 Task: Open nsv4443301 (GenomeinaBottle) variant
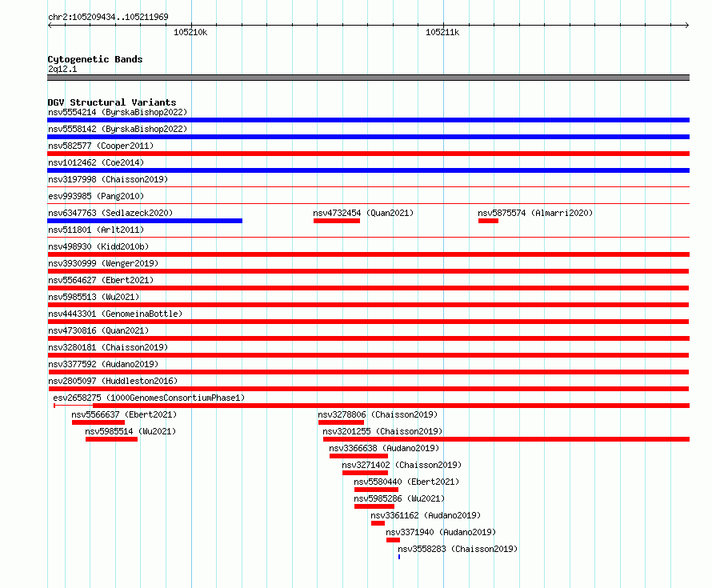click(115, 314)
